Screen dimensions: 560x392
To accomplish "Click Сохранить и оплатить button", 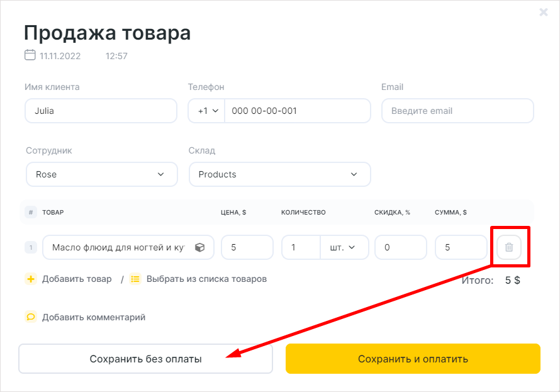I will pyautogui.click(x=413, y=359).
